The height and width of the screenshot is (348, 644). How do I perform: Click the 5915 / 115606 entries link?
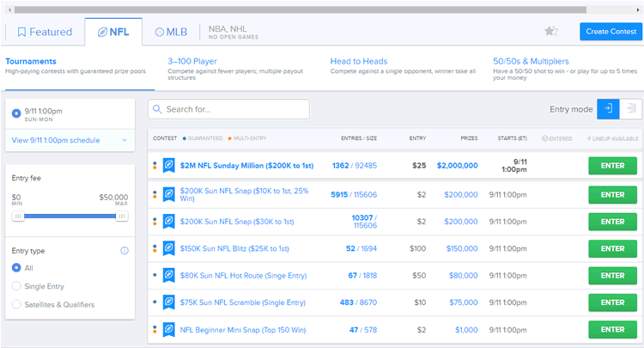[x=354, y=195]
